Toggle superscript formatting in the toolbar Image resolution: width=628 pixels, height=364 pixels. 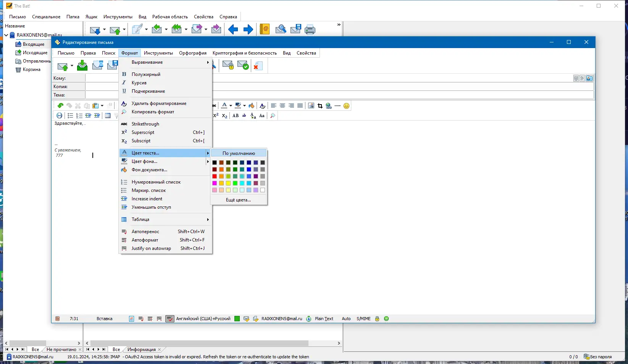point(216,116)
